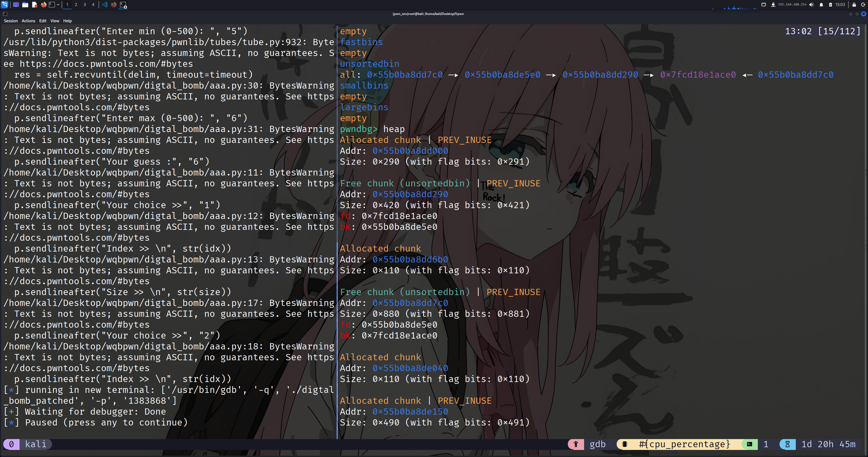
Task: Click the green terminal icon in tmux status
Action: pyautogui.click(x=749, y=444)
